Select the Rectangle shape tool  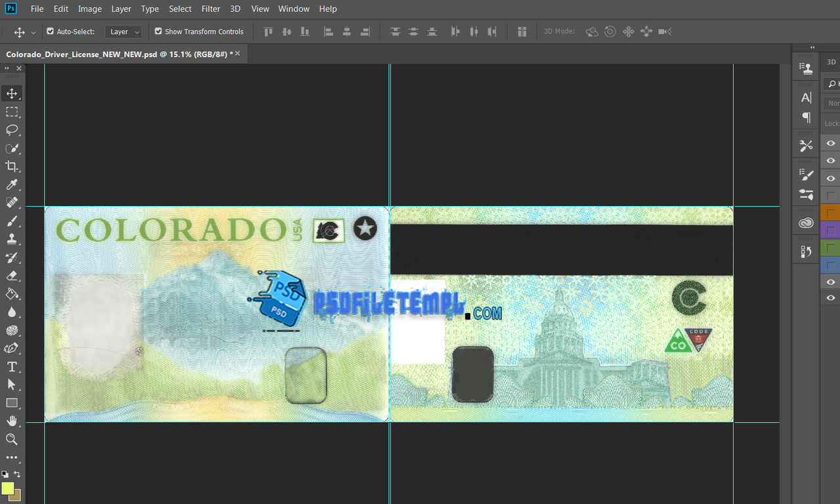click(12, 403)
